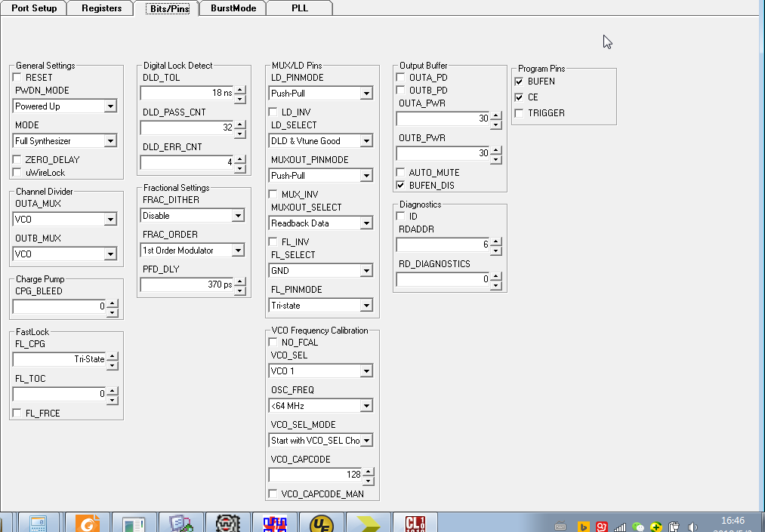Toggle the uWireLock checkbox

point(17,172)
